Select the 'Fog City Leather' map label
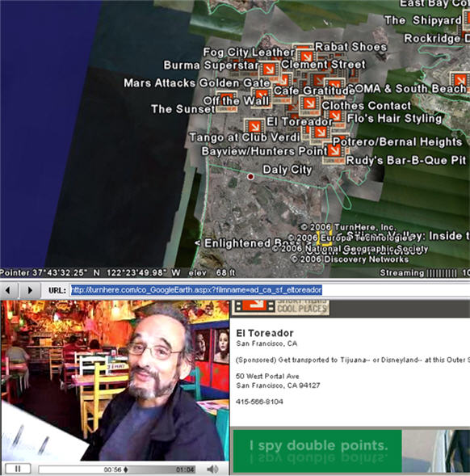470x476 pixels. 249,53
